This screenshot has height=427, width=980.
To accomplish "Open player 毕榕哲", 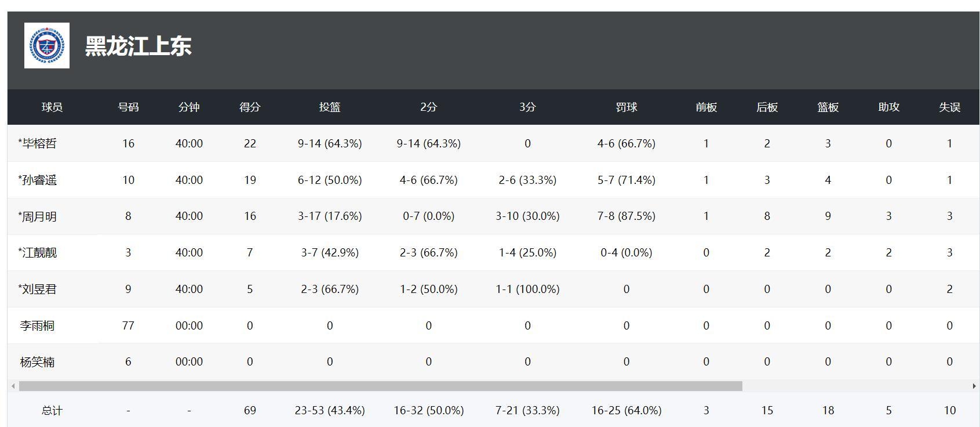I will 38,144.
